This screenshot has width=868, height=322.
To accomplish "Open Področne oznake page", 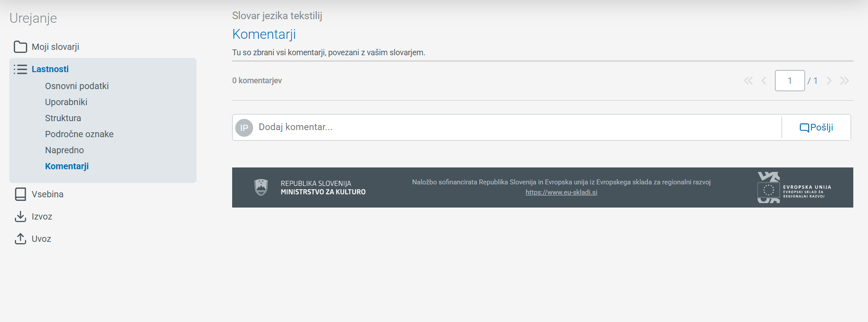I will point(79,134).
